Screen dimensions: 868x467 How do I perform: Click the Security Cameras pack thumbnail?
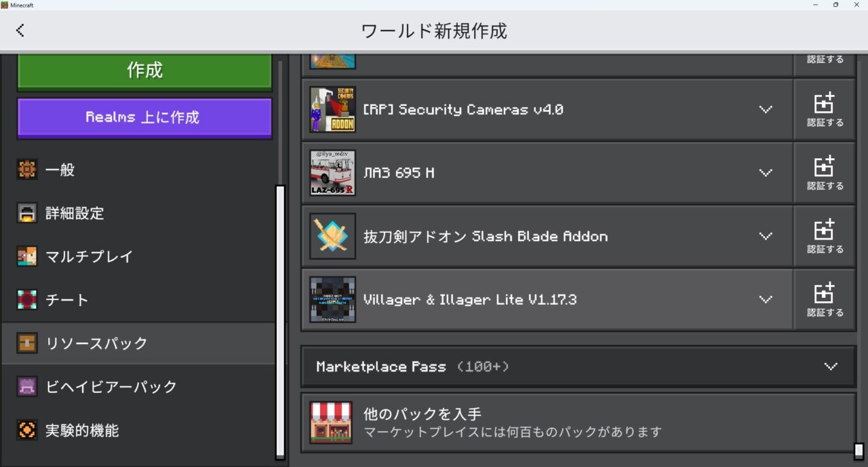point(333,109)
